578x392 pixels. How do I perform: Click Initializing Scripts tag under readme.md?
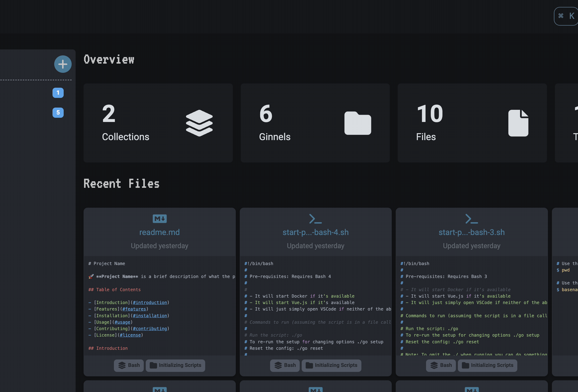coord(175,365)
